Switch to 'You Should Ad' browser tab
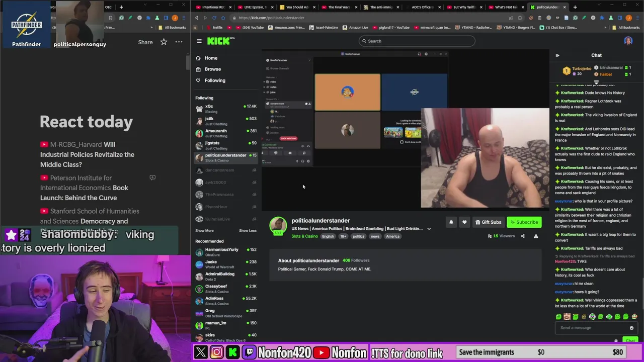This screenshot has width=644, height=362. pos(297,7)
